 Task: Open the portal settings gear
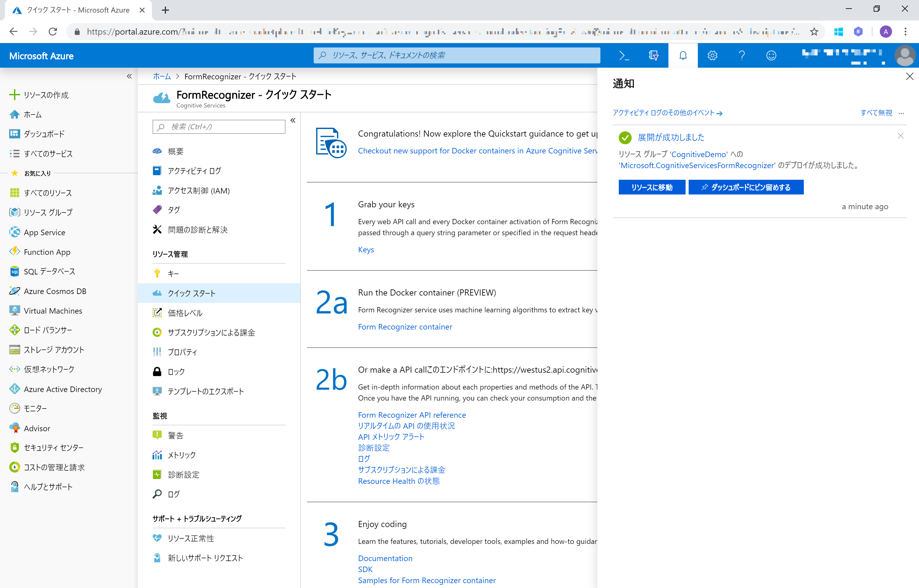click(x=713, y=55)
